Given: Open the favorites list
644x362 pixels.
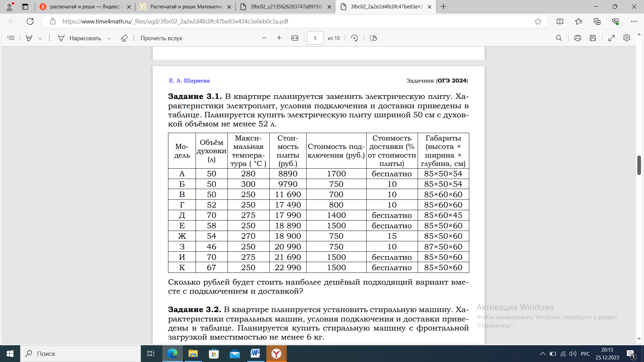Looking at the screenshot, I should click(x=579, y=21).
